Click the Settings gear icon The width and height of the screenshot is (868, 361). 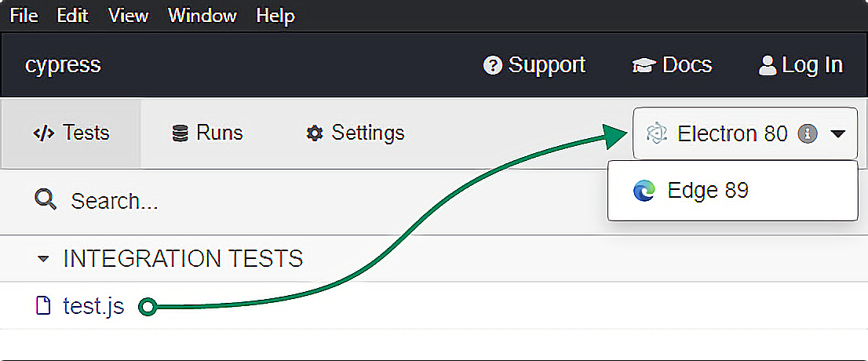[x=315, y=133]
